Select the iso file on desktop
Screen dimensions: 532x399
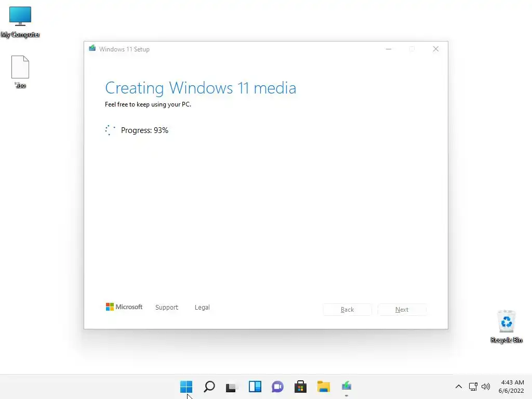[20, 72]
